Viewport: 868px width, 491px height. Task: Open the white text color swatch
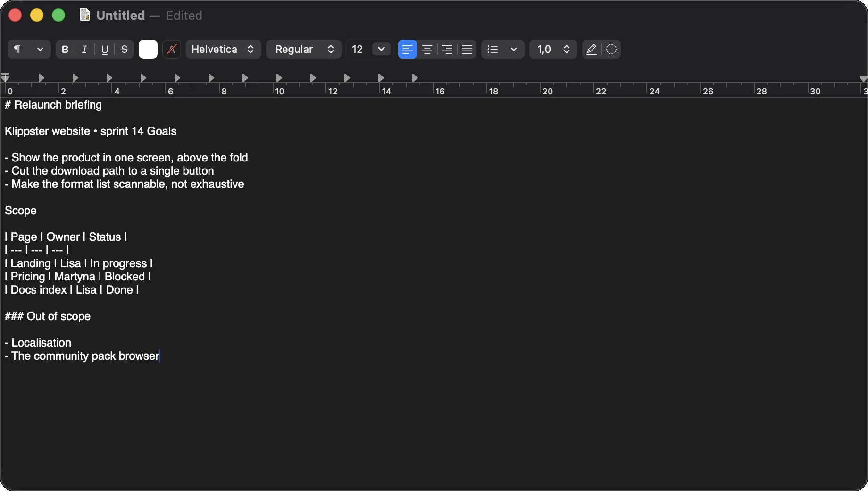coord(148,49)
